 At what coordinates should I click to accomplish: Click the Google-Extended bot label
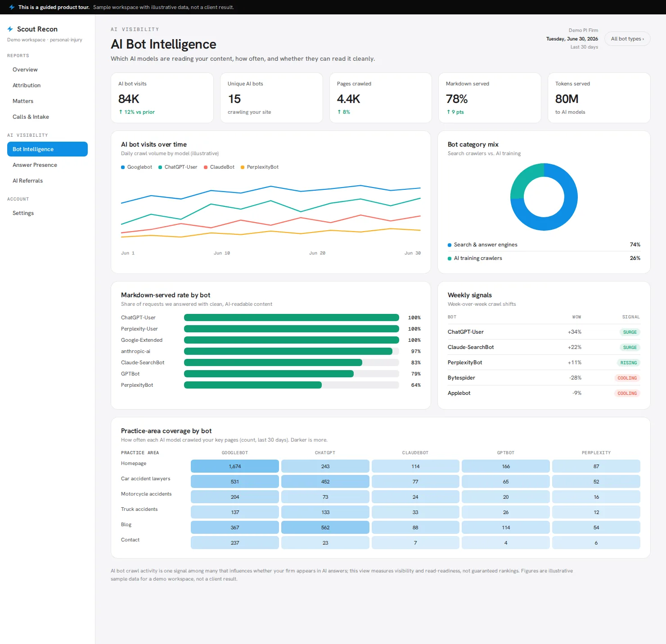click(142, 340)
